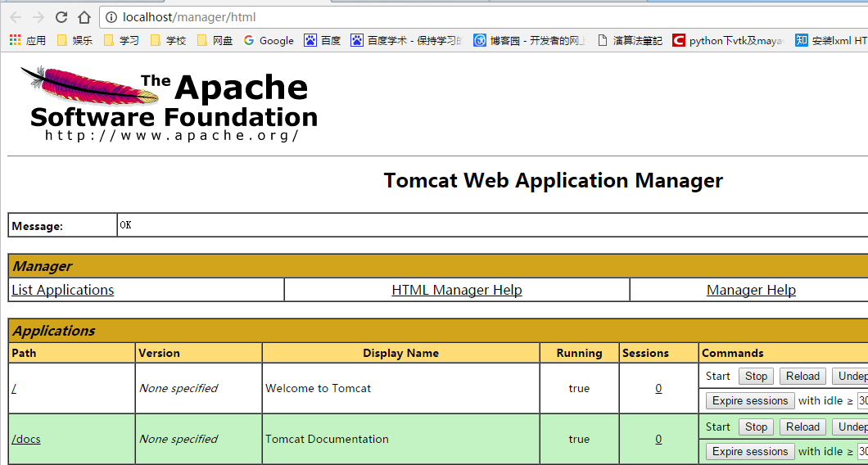Open sessions count for Tomcat Documentation
The height and width of the screenshot is (465, 868).
click(658, 439)
